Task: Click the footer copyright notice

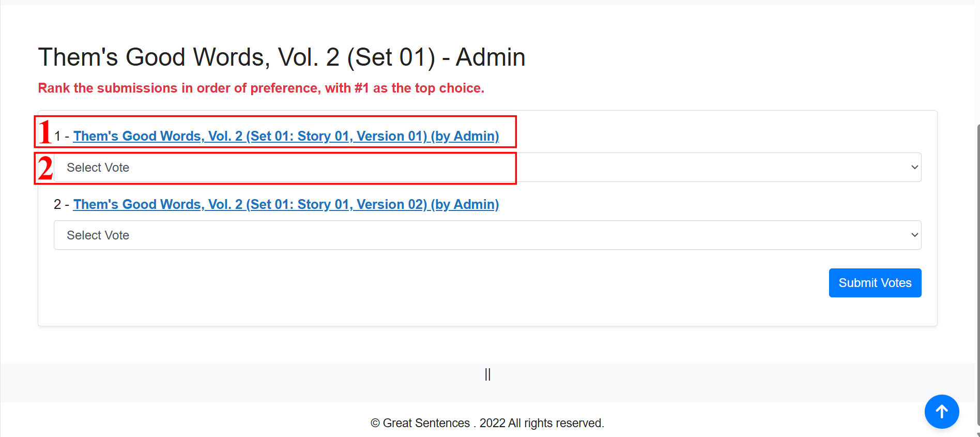Action: (x=487, y=423)
